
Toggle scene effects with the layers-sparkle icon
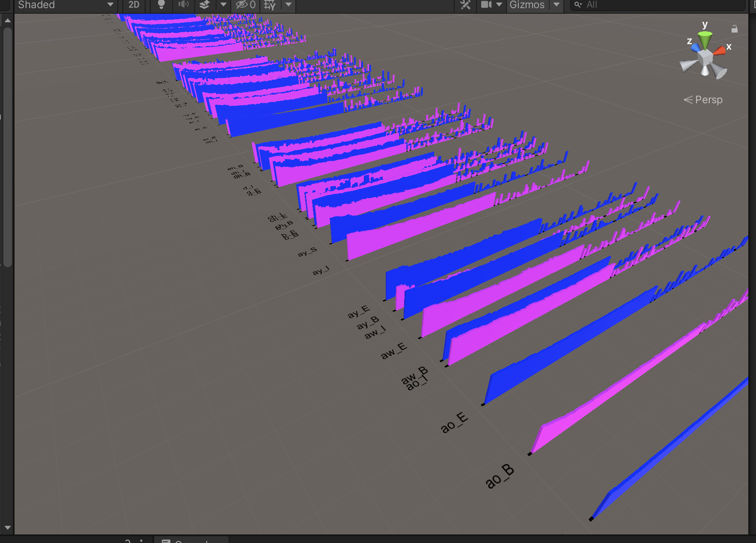tap(205, 5)
